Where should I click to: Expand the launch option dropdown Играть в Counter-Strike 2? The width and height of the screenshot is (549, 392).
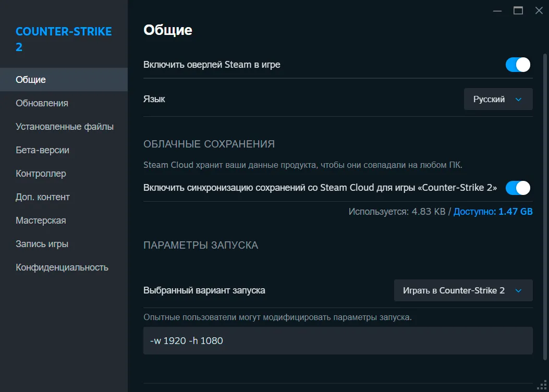463,290
